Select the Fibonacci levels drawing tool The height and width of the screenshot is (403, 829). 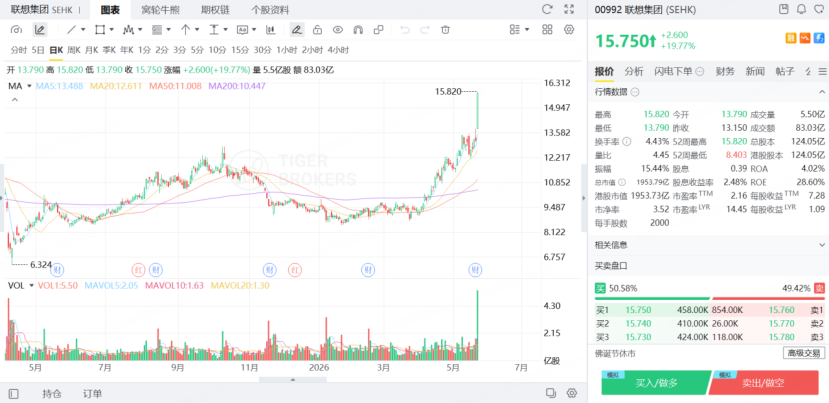[x=157, y=30]
